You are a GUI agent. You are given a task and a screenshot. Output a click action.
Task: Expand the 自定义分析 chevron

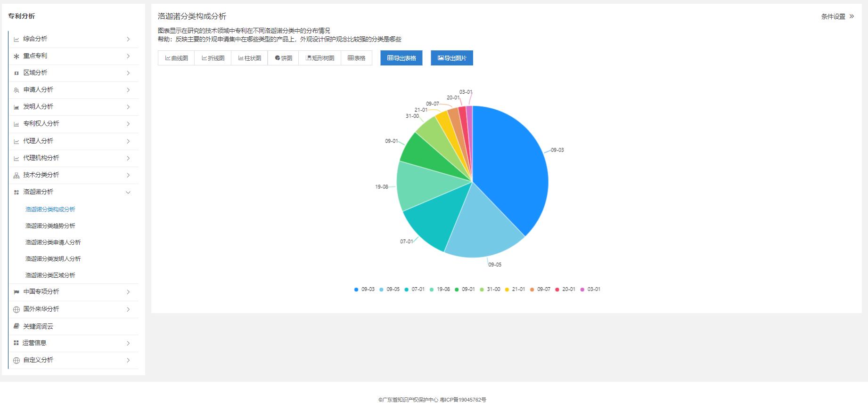pyautogui.click(x=128, y=360)
